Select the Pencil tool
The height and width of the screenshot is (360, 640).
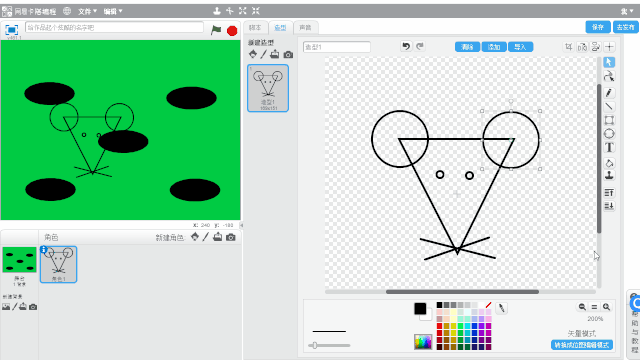point(609,93)
